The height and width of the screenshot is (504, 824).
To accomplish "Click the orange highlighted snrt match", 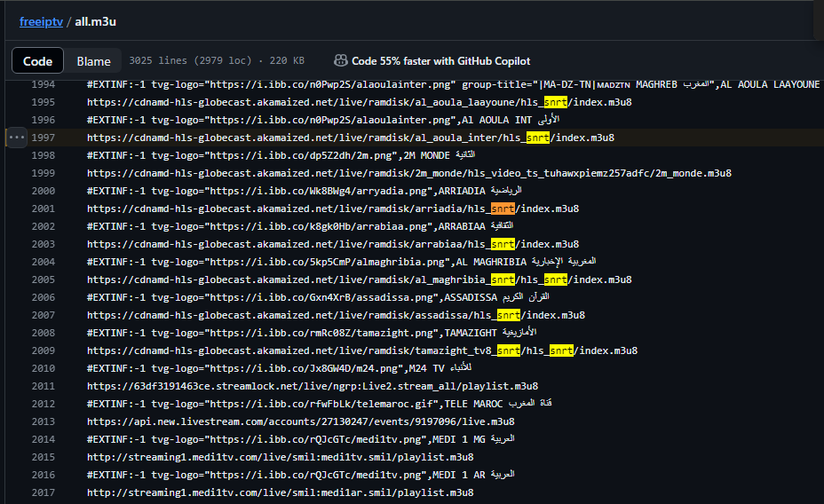I will (503, 209).
